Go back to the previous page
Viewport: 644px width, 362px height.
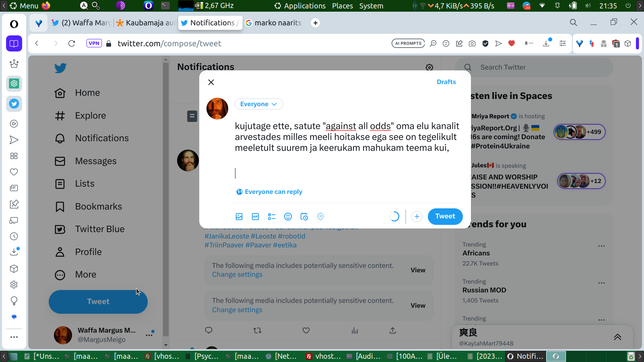(37, 43)
